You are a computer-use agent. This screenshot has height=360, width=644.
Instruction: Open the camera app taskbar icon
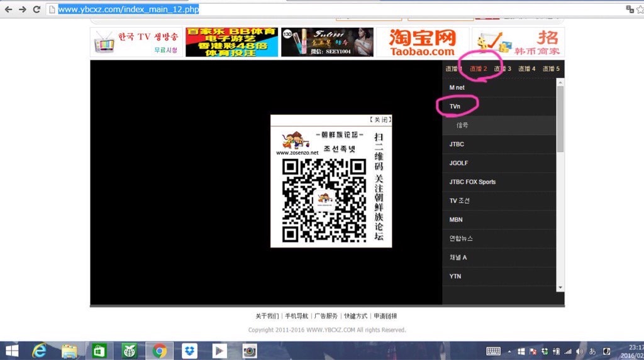pyautogui.click(x=249, y=351)
